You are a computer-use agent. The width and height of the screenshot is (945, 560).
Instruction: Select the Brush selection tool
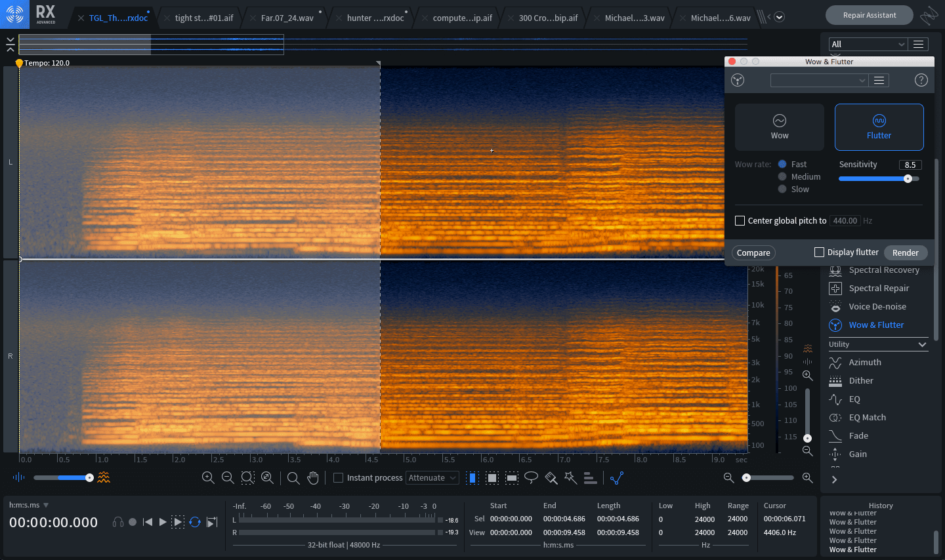(x=551, y=478)
